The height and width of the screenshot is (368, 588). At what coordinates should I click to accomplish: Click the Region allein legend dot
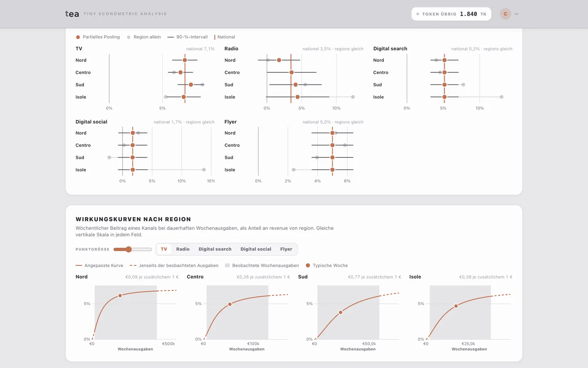pyautogui.click(x=129, y=37)
